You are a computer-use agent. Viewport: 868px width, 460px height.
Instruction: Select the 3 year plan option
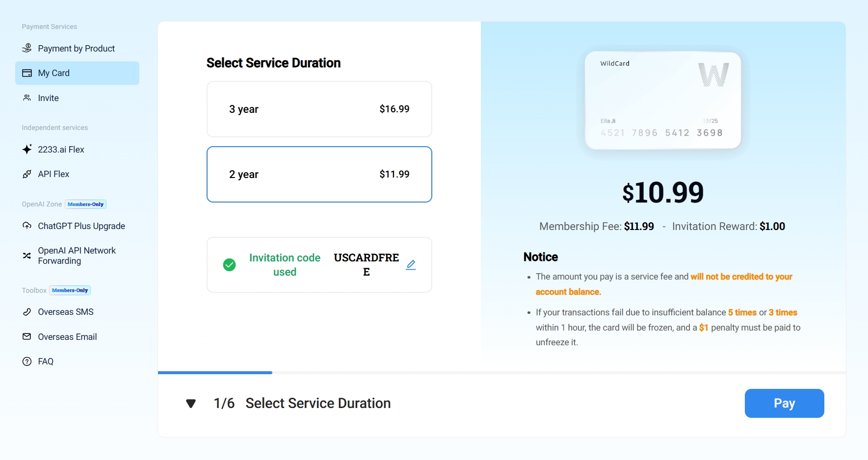coord(319,109)
